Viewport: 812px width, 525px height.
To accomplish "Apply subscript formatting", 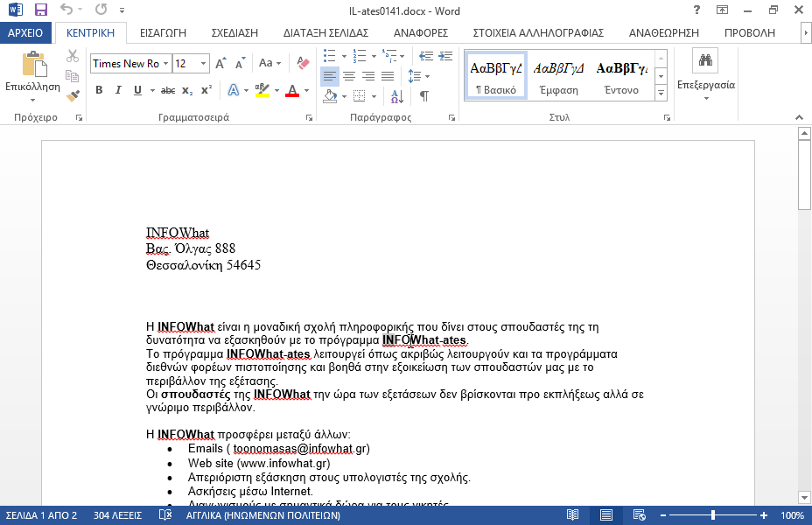I will [x=187, y=91].
